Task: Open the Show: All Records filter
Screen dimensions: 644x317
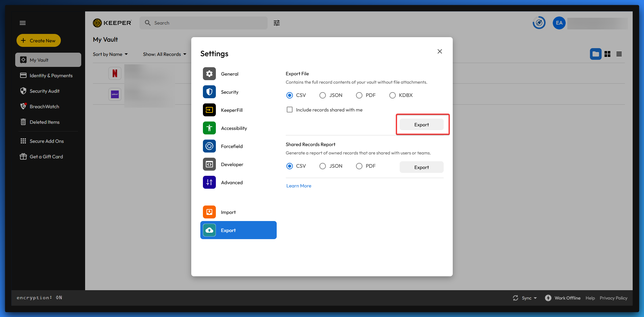Action: point(164,54)
